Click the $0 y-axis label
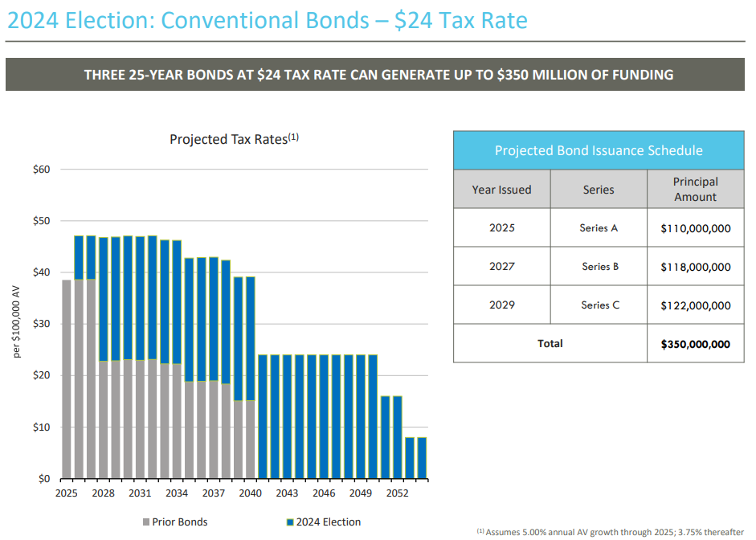756x540 pixels. [x=44, y=479]
